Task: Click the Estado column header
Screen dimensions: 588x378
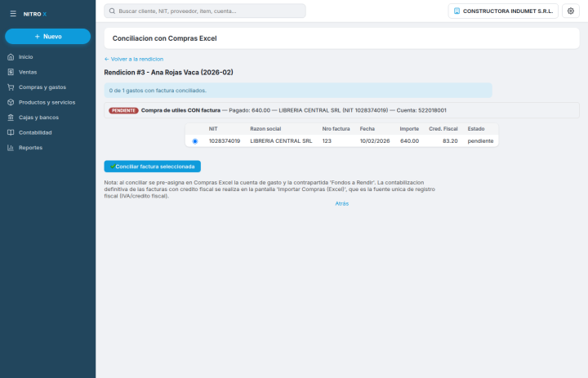Action: [x=476, y=129]
